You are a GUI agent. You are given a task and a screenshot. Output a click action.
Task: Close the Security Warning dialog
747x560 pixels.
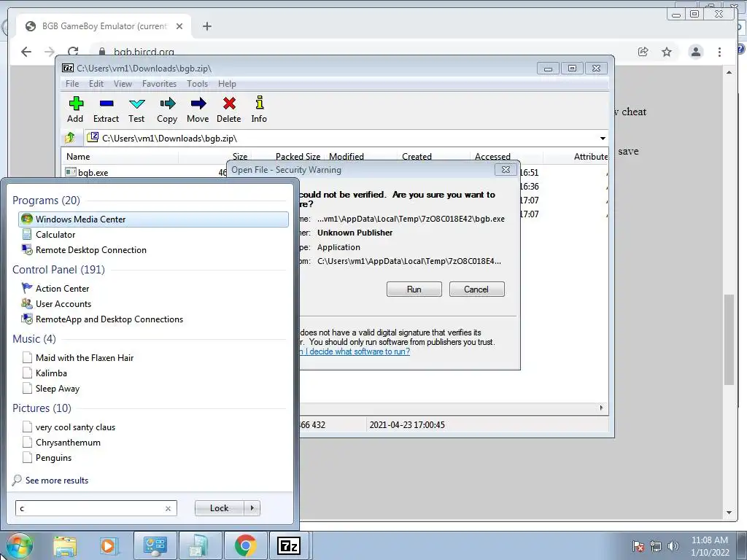click(x=506, y=169)
